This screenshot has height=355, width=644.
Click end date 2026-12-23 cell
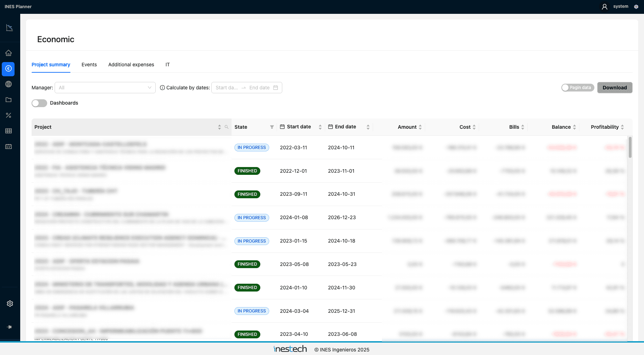342,217
